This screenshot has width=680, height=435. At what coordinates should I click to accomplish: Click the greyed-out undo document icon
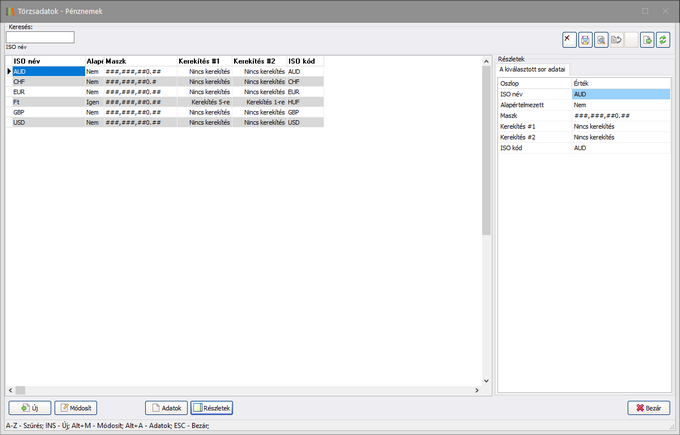click(617, 39)
